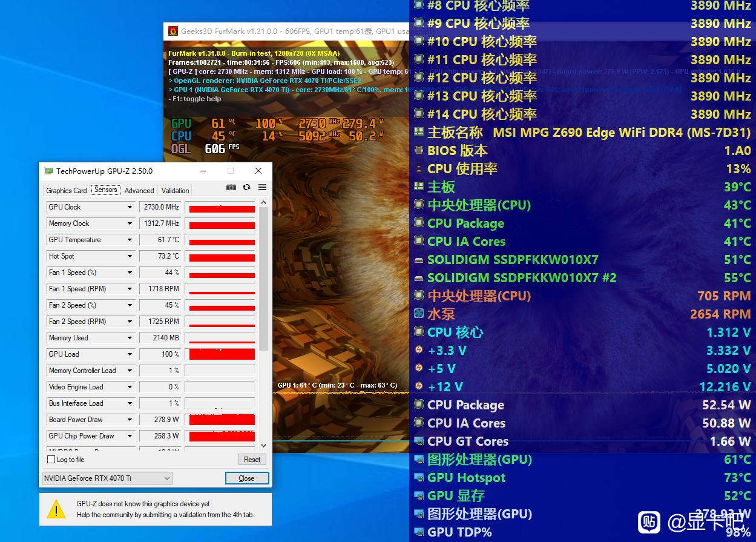Click the FurMark icon in its title bar
756x542 pixels.
point(173,31)
